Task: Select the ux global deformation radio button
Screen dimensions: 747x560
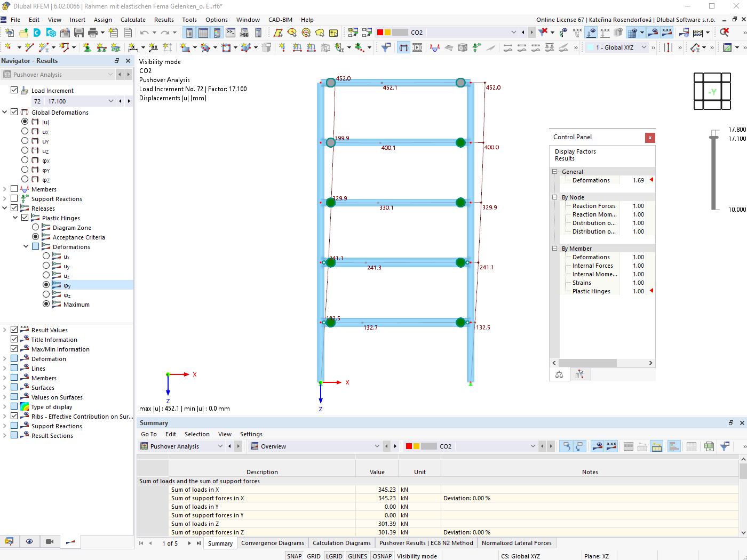Action: (x=25, y=131)
